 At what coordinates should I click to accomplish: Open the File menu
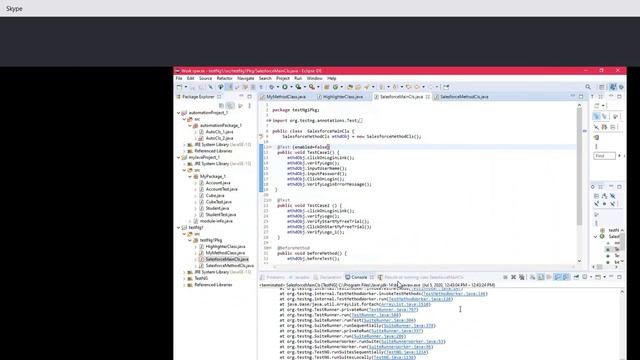pyautogui.click(x=179, y=78)
